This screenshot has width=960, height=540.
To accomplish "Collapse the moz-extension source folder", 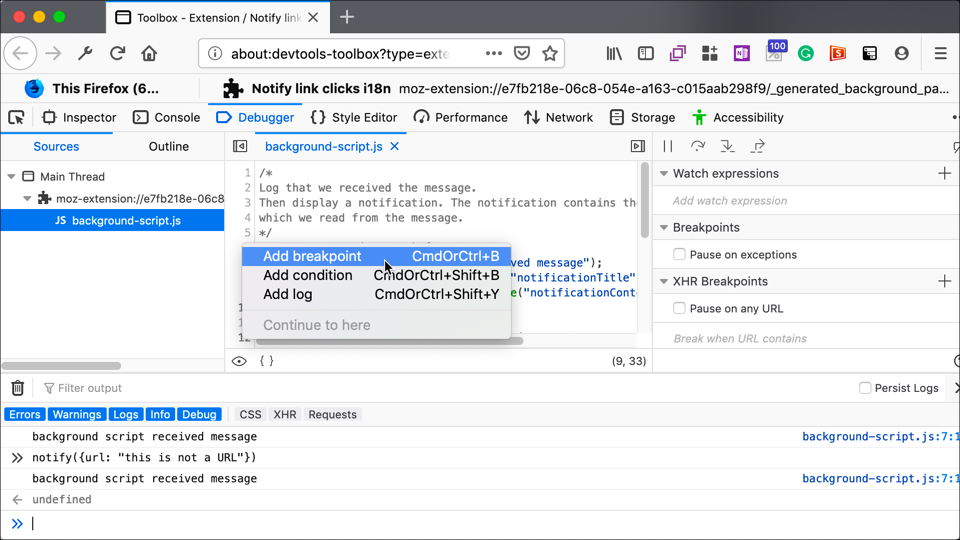I will point(27,198).
